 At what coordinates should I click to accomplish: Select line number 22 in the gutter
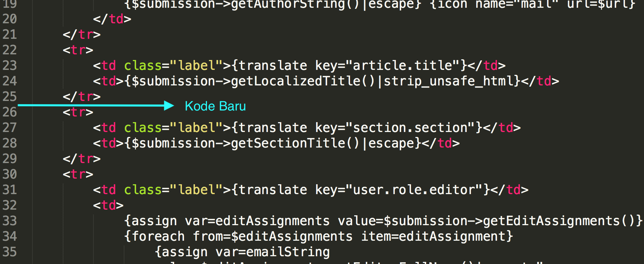(x=10, y=50)
